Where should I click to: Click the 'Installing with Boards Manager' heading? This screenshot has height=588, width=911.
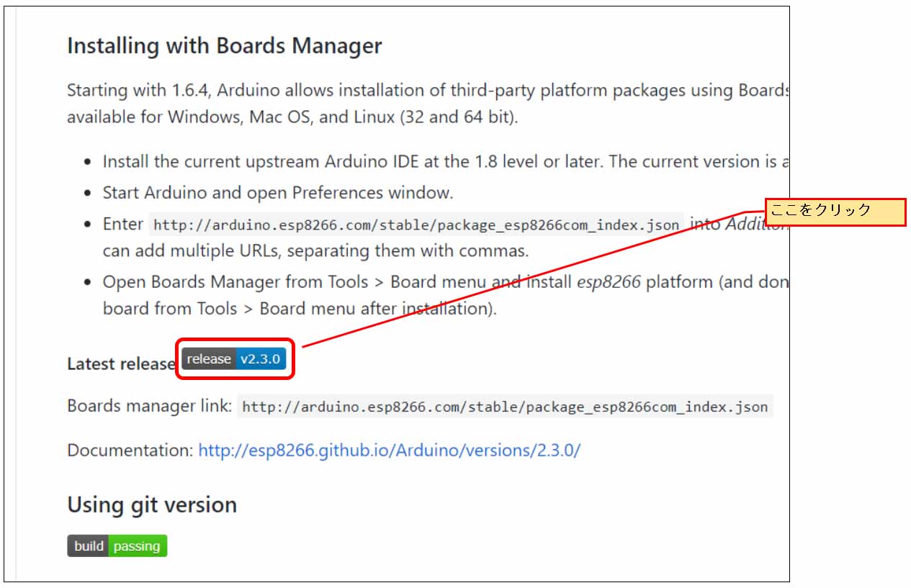[x=225, y=46]
